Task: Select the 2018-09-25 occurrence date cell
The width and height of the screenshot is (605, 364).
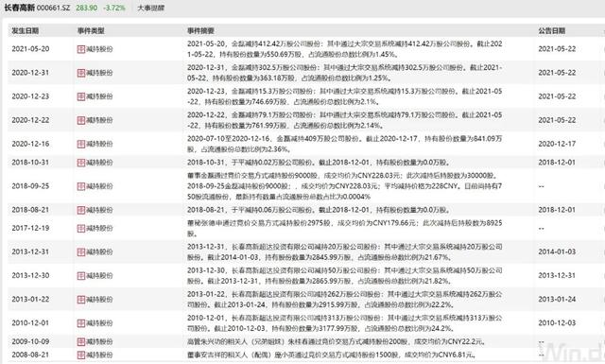Action: coord(30,186)
